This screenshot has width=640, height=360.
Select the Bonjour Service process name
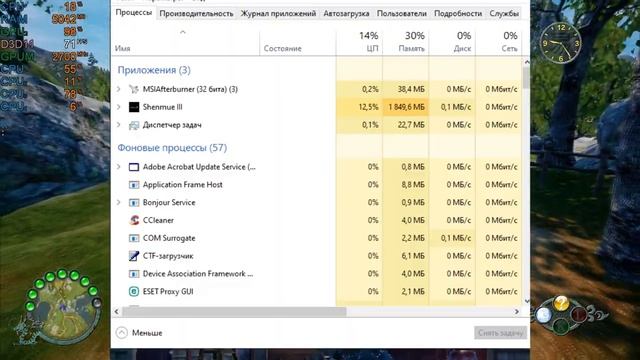[169, 202]
